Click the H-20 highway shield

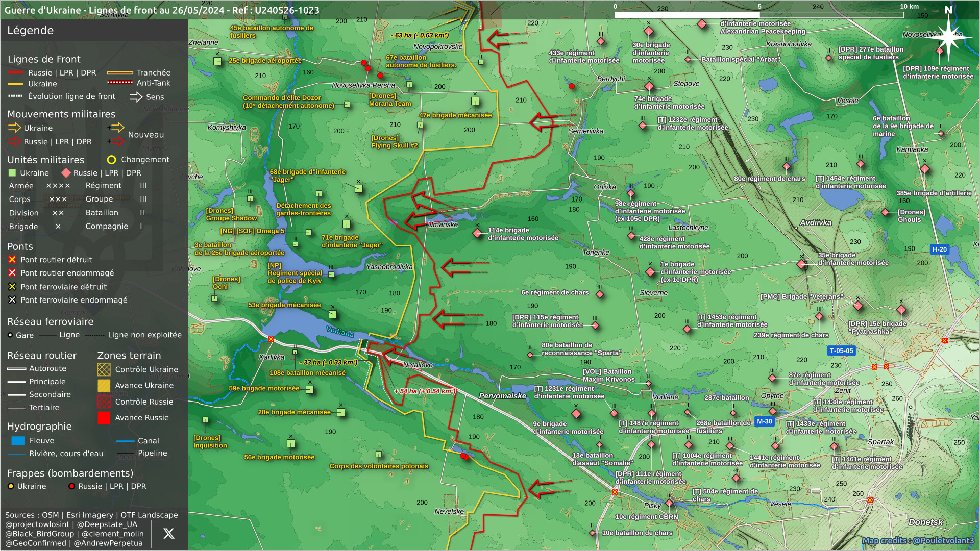tap(939, 249)
